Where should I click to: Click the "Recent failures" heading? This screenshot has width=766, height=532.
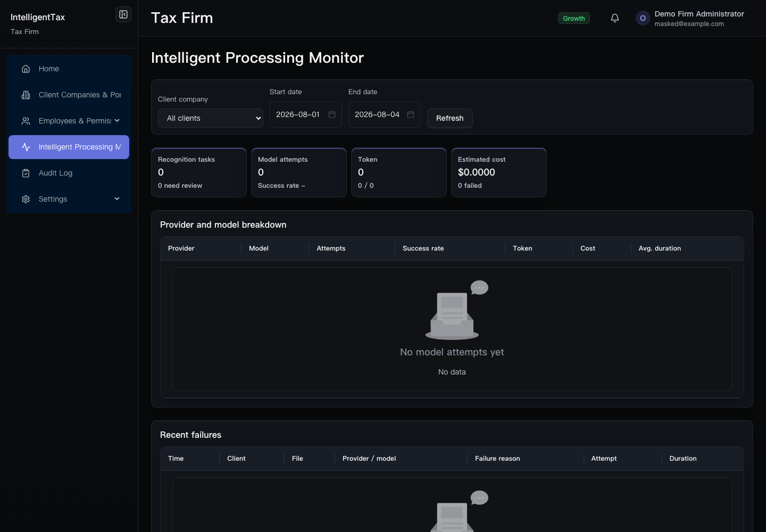coord(190,435)
